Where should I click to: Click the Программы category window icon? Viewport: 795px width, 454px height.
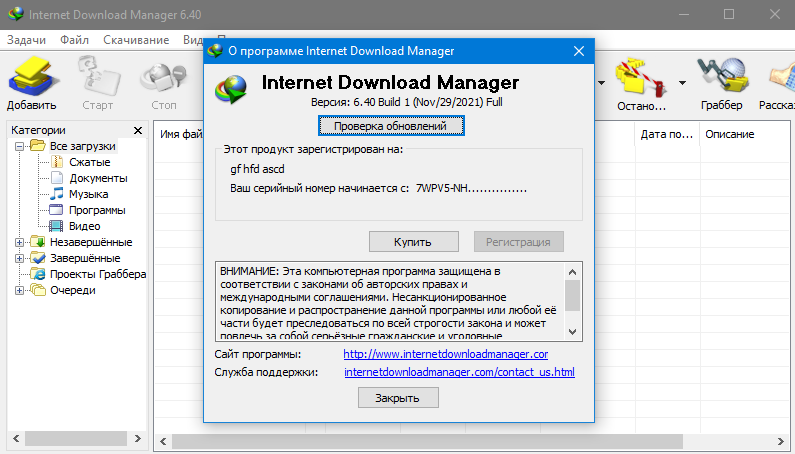[56, 210]
